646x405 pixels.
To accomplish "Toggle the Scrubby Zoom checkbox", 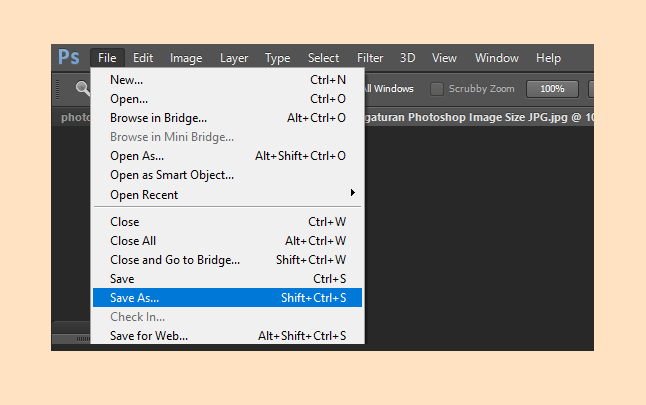I will (437, 89).
